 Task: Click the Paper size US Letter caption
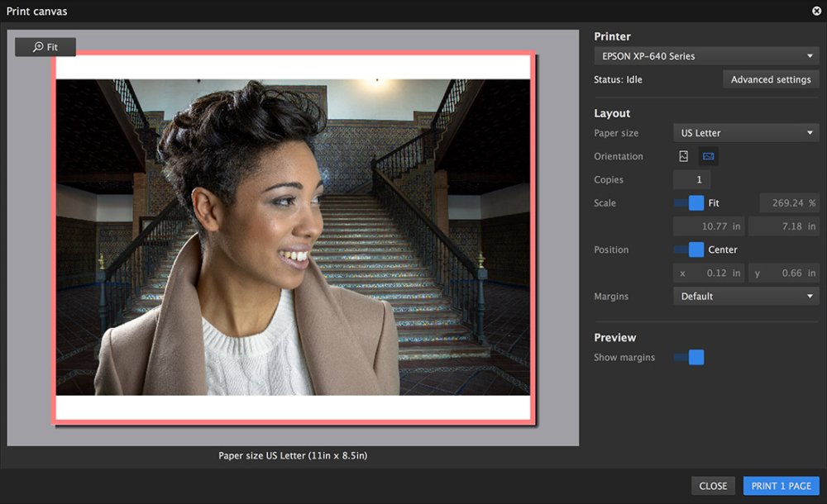(293, 455)
